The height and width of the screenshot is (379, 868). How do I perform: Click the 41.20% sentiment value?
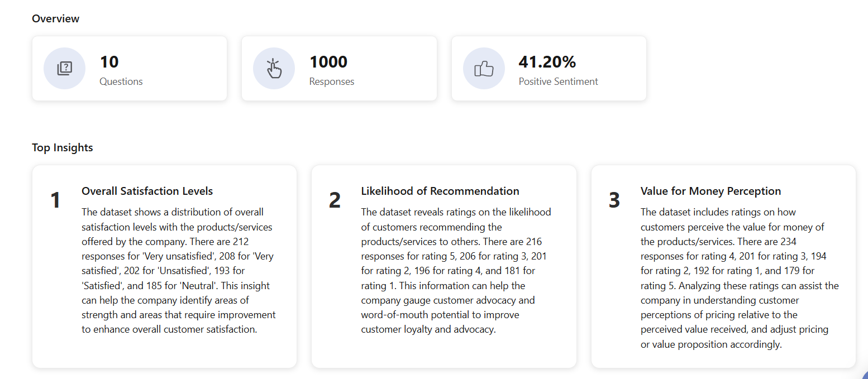pos(547,62)
